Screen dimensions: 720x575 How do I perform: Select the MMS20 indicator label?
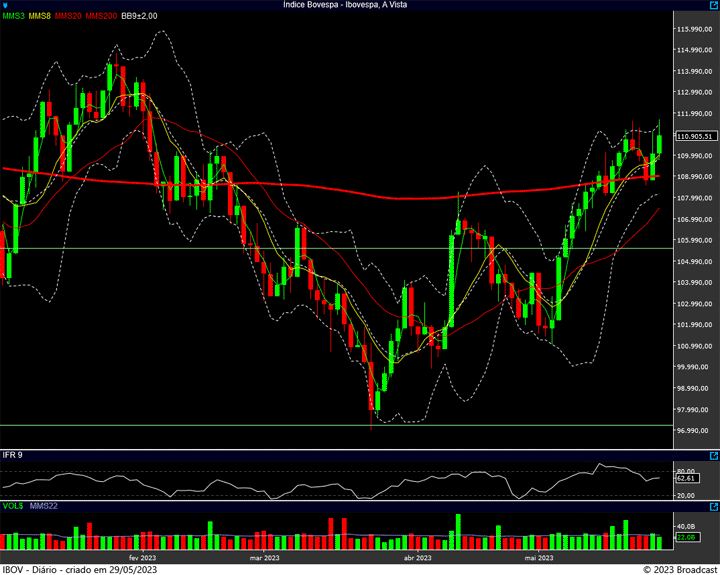point(69,17)
